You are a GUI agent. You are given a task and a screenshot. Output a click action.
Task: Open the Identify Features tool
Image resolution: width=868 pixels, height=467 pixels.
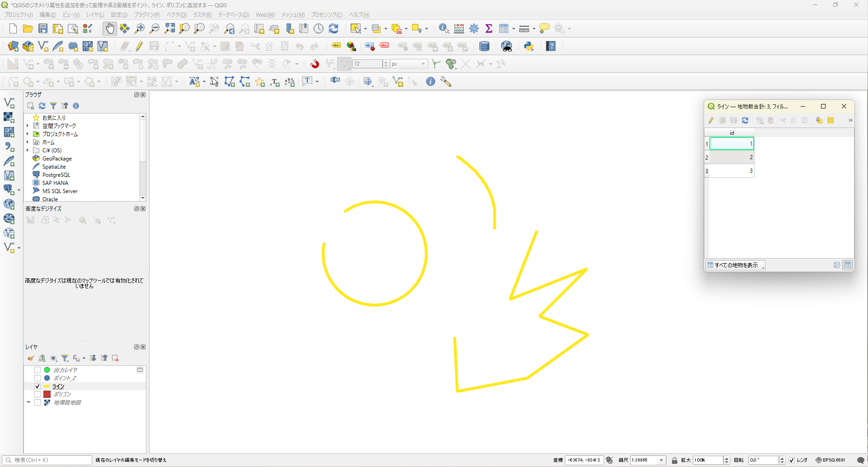click(444, 28)
